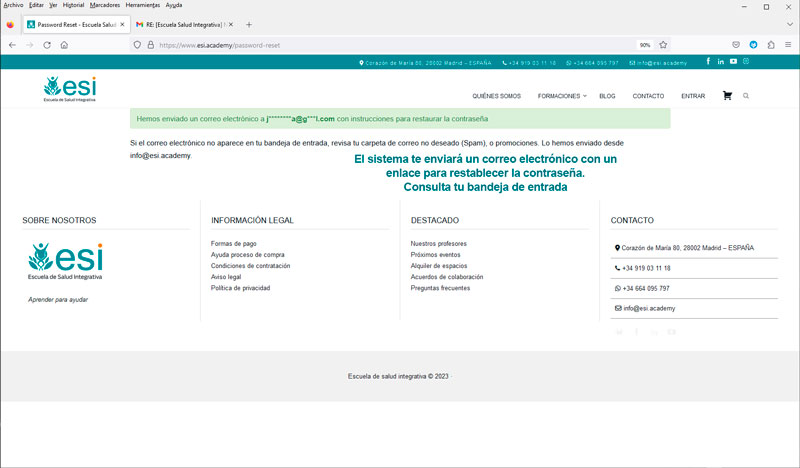This screenshot has height=468, width=800.
Task: Click the browser back arrow
Action: pyautogui.click(x=12, y=45)
